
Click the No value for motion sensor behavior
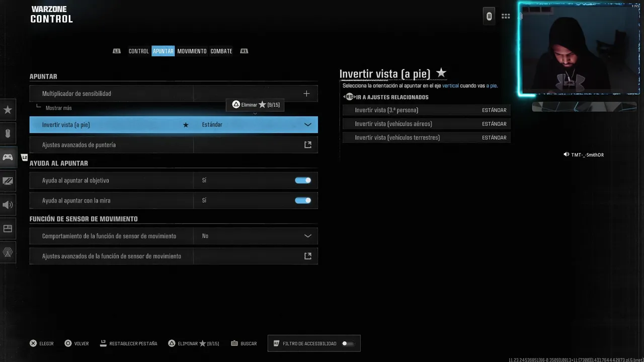pos(205,236)
